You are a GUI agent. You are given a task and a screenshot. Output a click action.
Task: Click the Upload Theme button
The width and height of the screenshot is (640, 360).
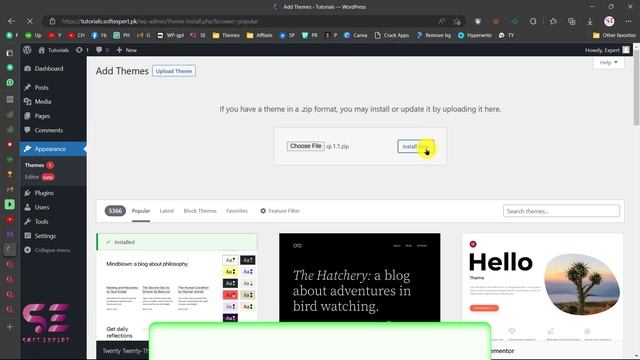click(x=174, y=71)
